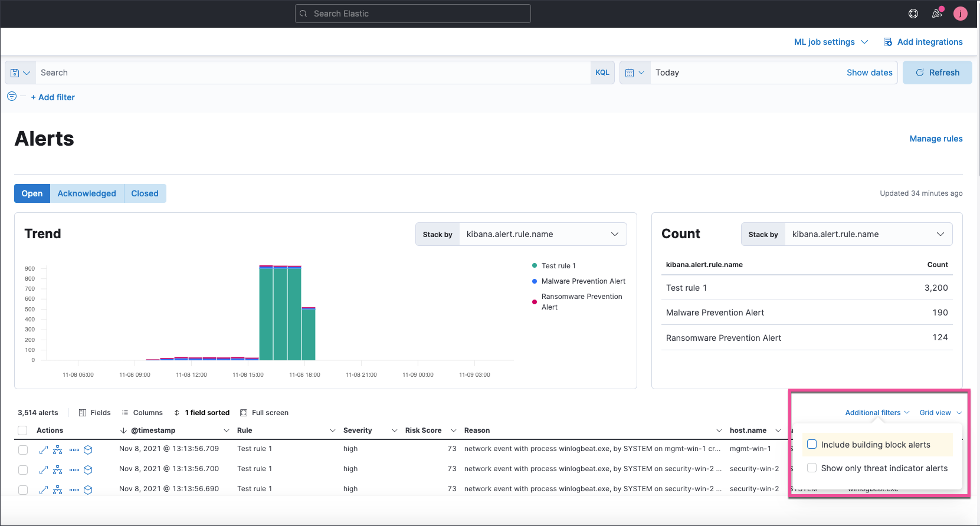Open Trend Stack by dropdown

(542, 234)
